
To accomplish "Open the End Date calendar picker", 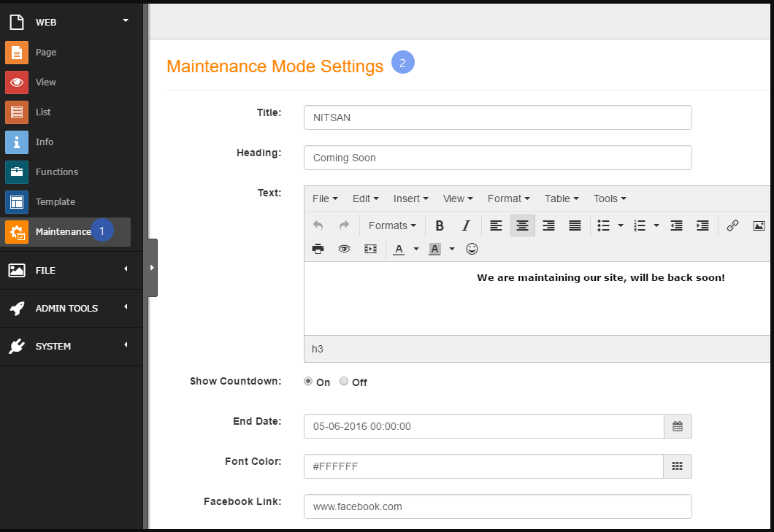I will tap(678, 426).
